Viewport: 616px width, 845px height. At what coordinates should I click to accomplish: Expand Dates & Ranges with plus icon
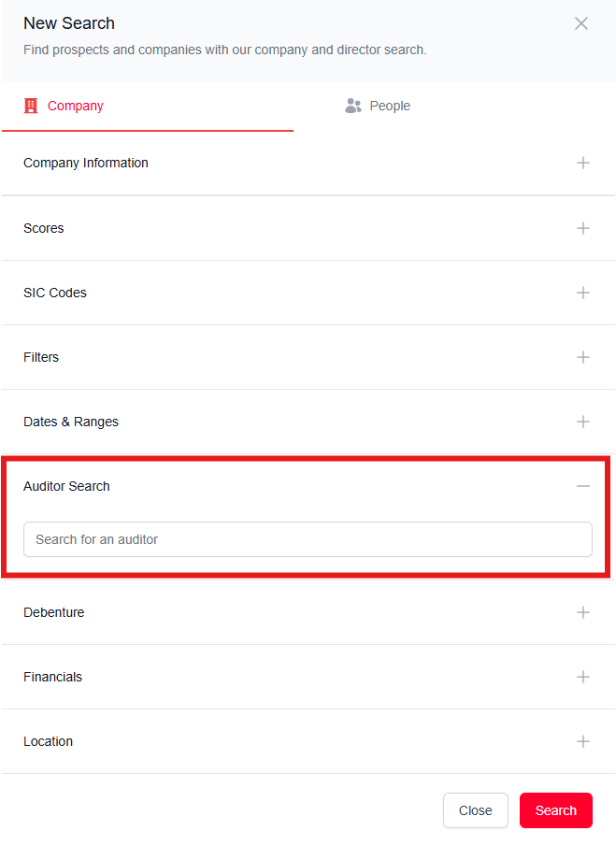pos(583,422)
